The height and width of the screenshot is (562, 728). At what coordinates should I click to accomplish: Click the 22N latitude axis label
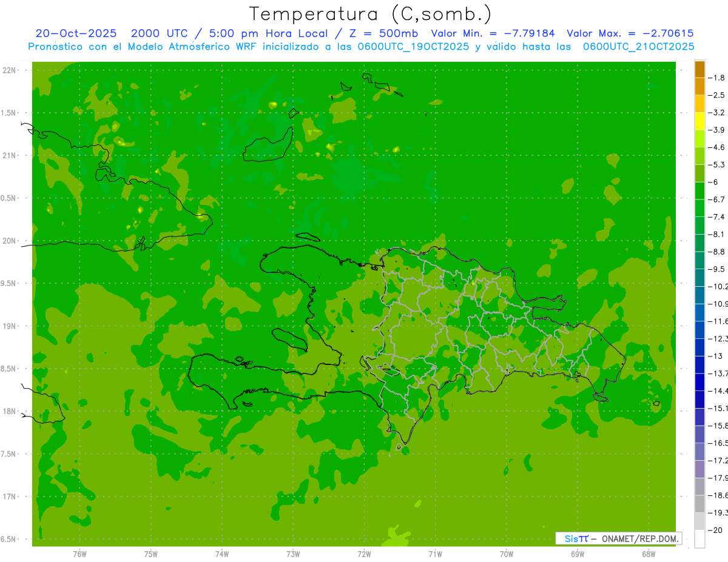[x=10, y=70]
